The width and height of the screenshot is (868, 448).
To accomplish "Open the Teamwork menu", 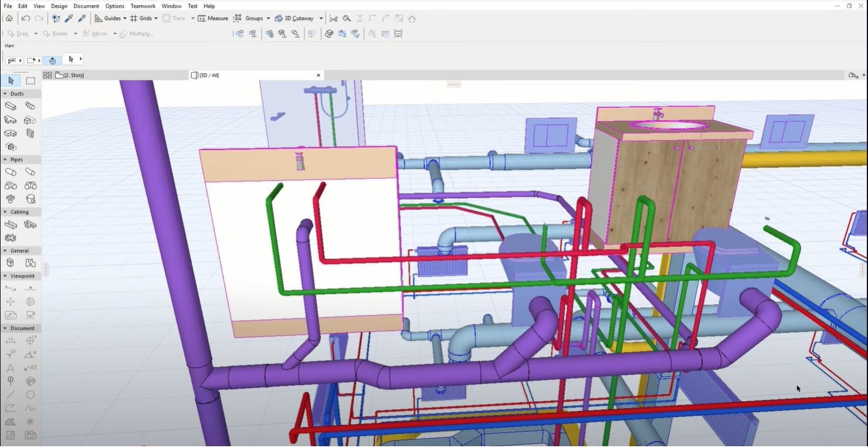I will pos(143,6).
